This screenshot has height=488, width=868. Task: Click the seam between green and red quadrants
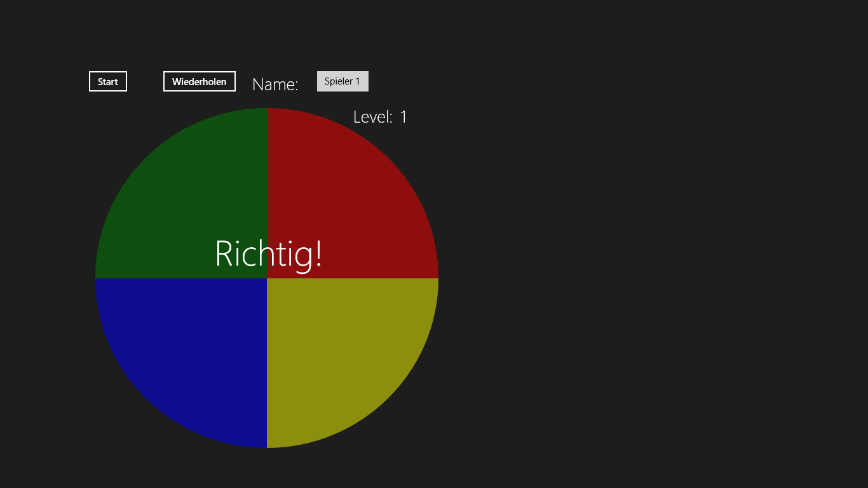coord(267,172)
